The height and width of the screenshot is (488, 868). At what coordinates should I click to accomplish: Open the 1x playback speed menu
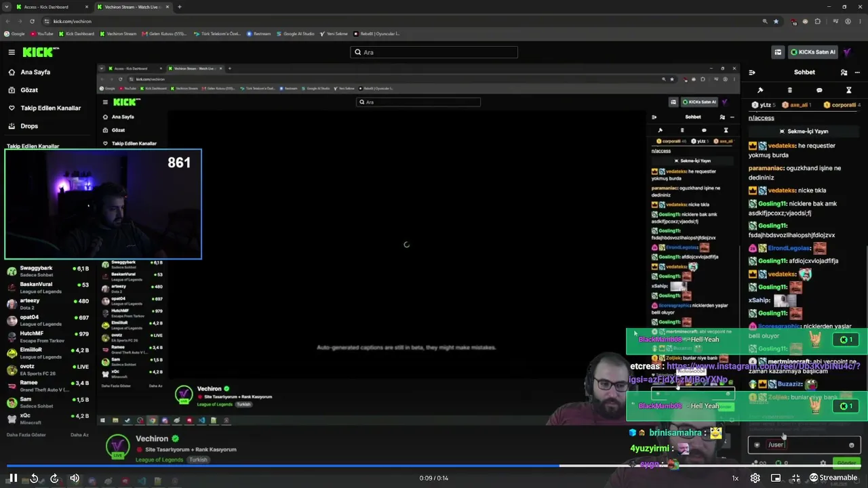[x=735, y=478]
